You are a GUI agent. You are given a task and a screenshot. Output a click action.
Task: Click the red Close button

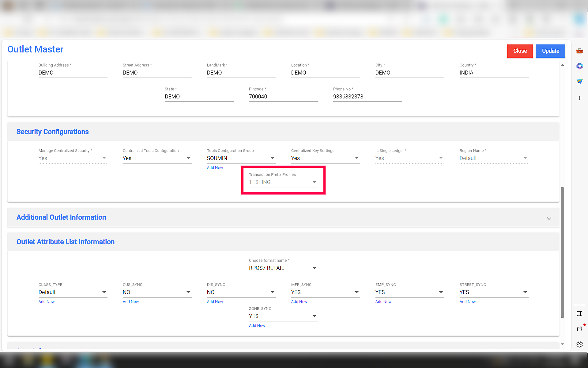(520, 51)
